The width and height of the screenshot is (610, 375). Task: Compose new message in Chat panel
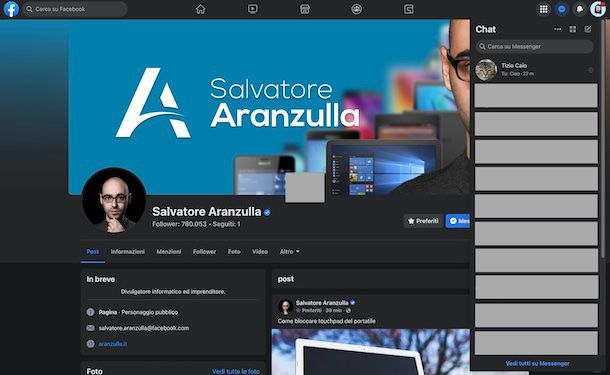pyautogui.click(x=588, y=29)
